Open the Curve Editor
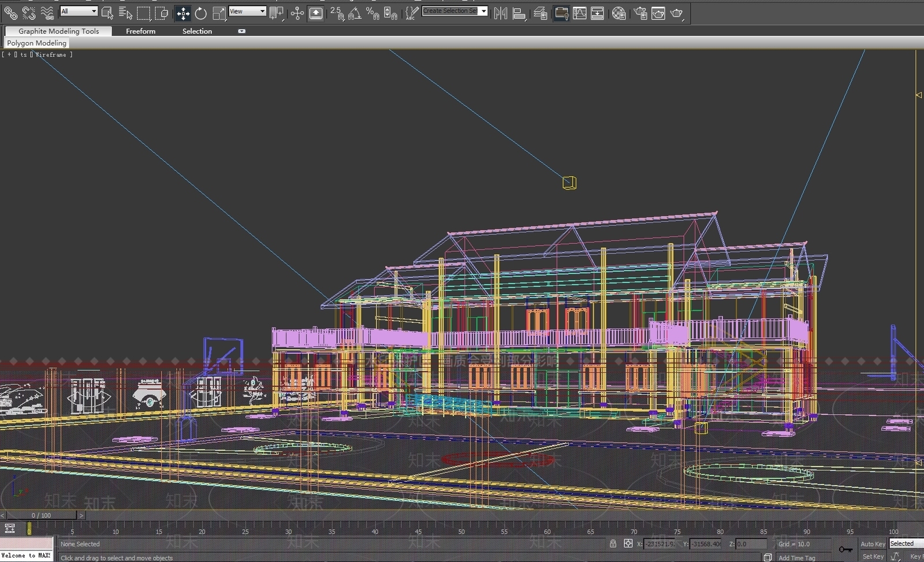924x562 pixels. click(x=579, y=13)
